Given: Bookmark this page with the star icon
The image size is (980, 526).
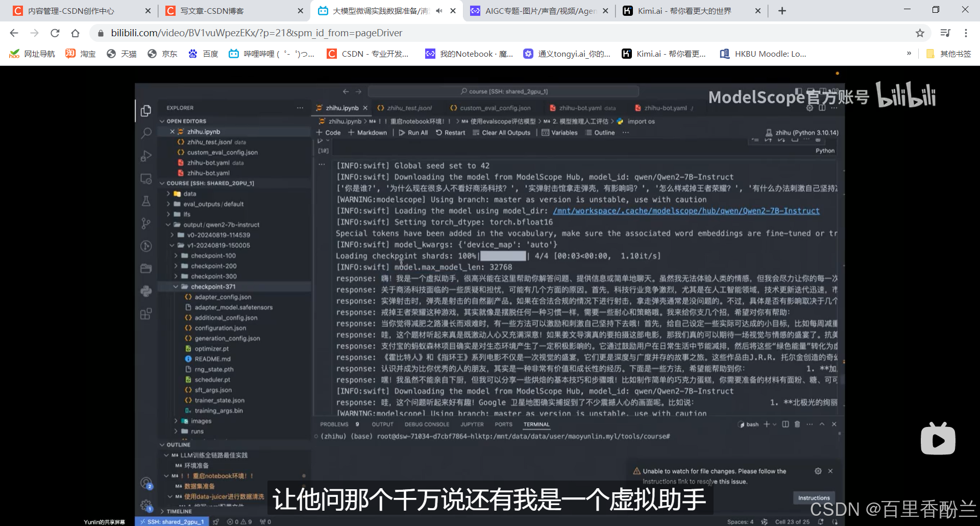Looking at the screenshot, I should tap(920, 33).
